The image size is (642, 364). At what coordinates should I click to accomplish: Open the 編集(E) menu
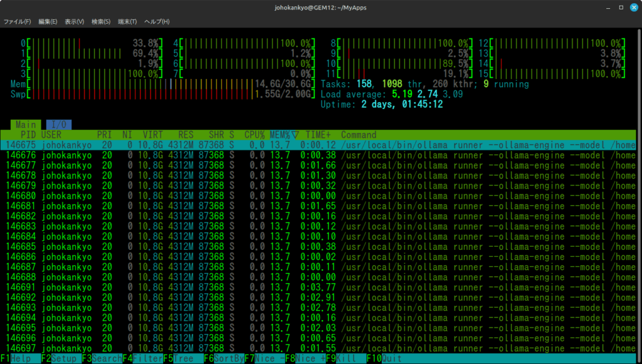point(48,21)
